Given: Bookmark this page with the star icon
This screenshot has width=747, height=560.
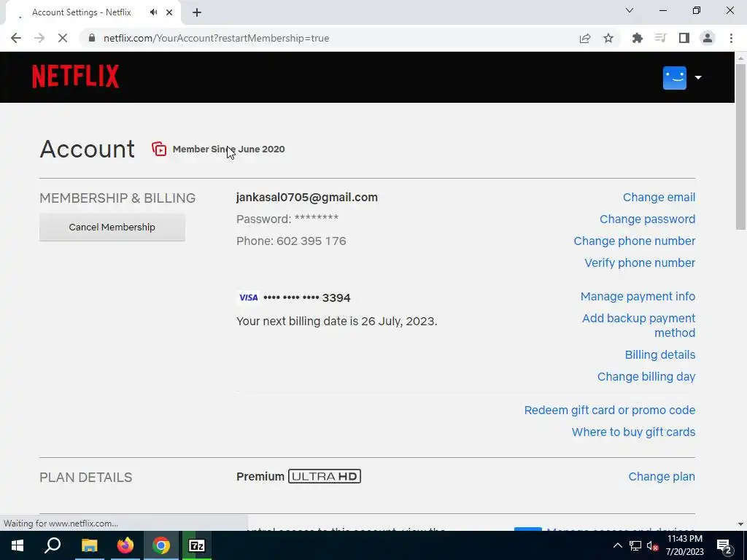Looking at the screenshot, I should point(608,38).
